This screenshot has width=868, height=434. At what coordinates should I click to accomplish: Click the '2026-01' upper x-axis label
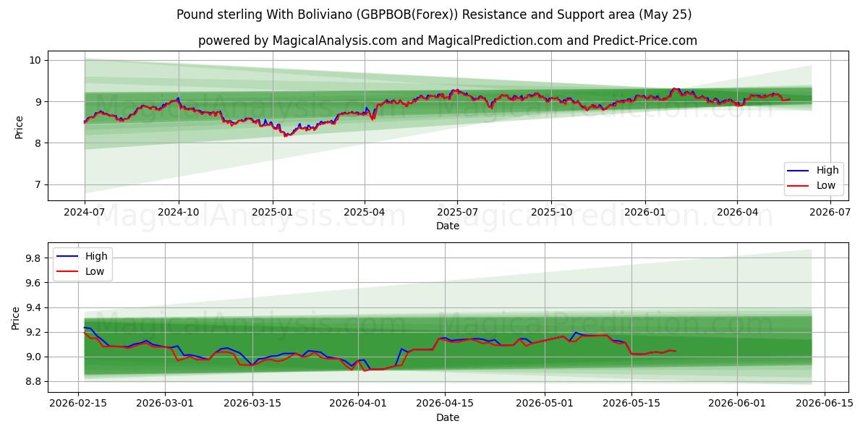[645, 213]
